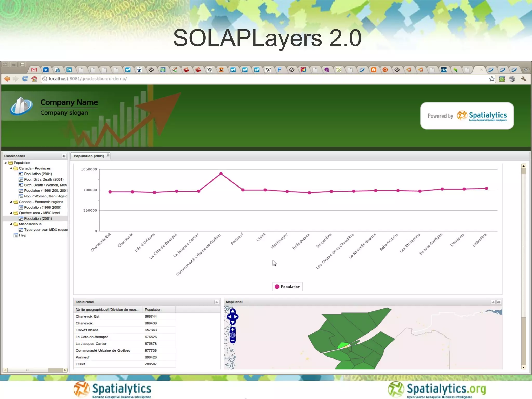Click the browser extension gear icon
Image resolution: width=532 pixels, height=399 pixels.
(x=512, y=79)
